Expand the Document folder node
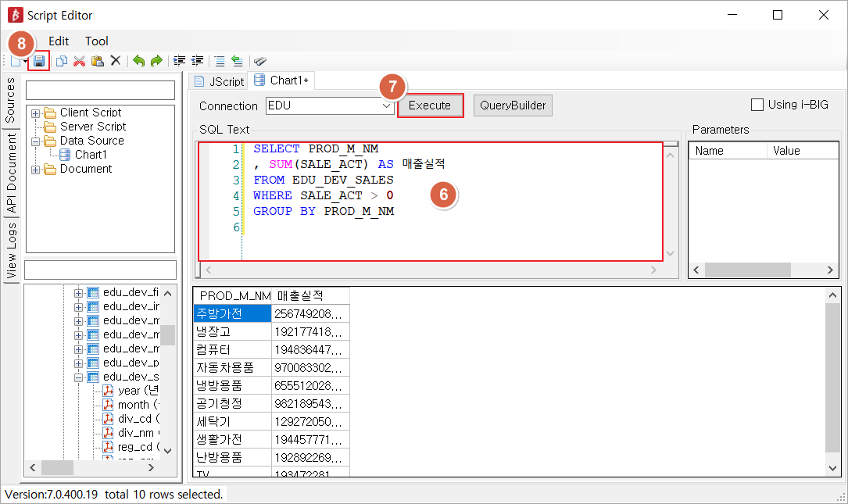The image size is (848, 504). coord(36,170)
